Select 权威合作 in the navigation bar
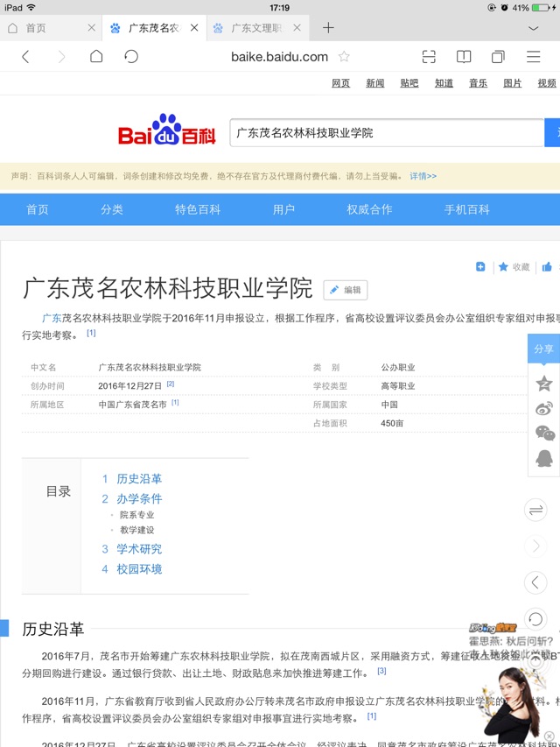Image resolution: width=560 pixels, height=747 pixels. pos(369,209)
